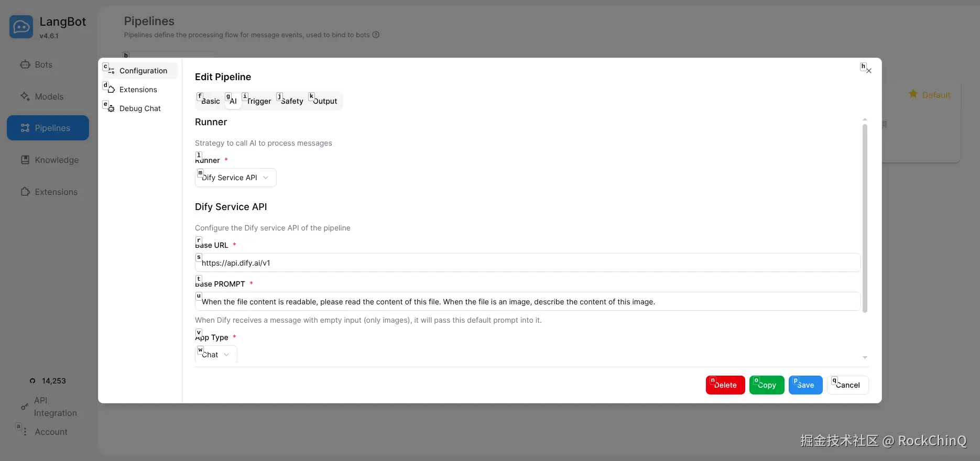Click the Account three-dots icon
Viewport: 980px width, 461px height.
pyautogui.click(x=25, y=432)
